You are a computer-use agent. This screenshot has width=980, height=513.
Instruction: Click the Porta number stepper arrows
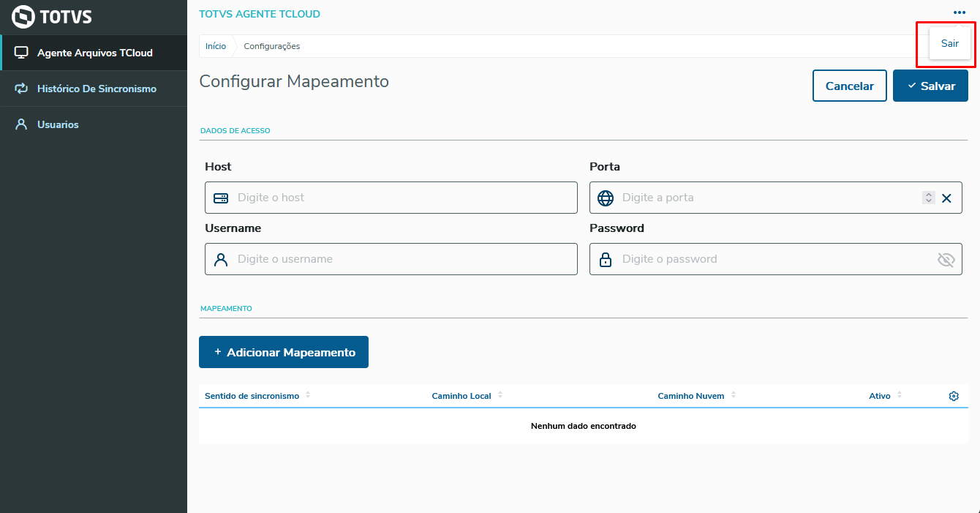click(929, 198)
